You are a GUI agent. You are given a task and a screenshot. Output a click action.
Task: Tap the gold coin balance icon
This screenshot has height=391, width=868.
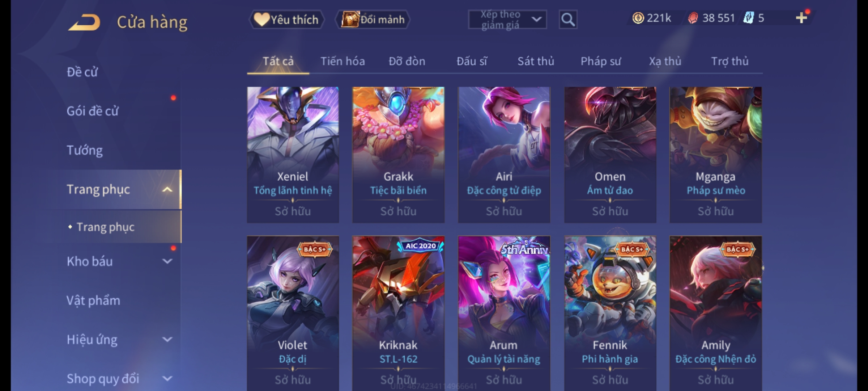pos(638,18)
